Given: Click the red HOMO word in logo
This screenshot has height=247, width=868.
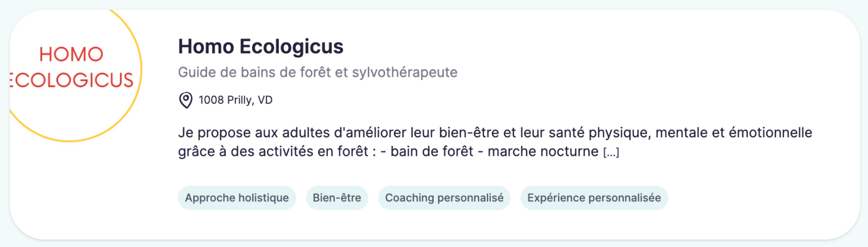Looking at the screenshot, I should pyautogui.click(x=71, y=55).
